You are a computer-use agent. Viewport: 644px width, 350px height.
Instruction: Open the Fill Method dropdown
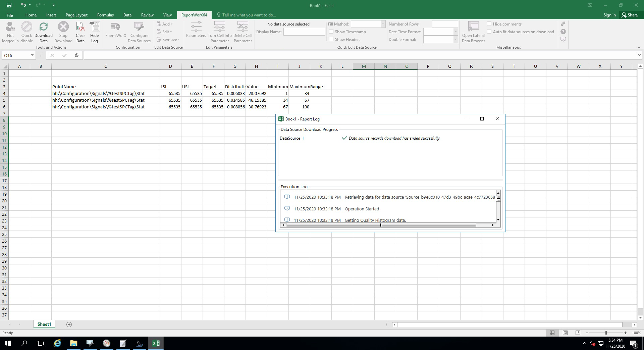click(383, 24)
